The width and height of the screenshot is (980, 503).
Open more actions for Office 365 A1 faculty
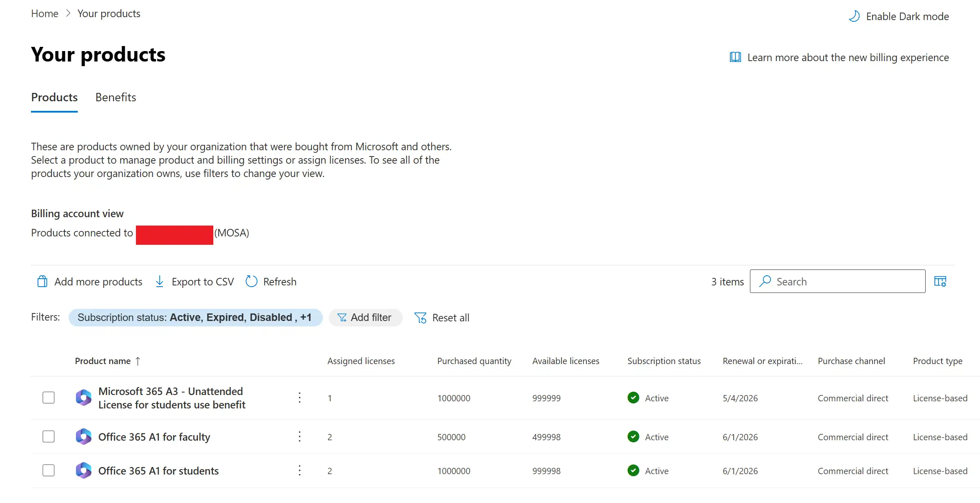299,436
